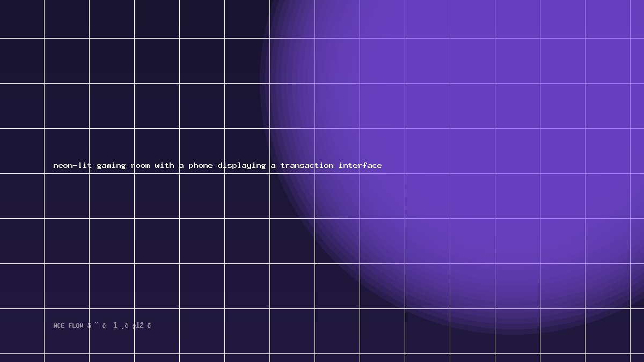The image size is (644, 362).
Task: Click the garbled symbols after NCE FLOW
Action: click(119, 325)
